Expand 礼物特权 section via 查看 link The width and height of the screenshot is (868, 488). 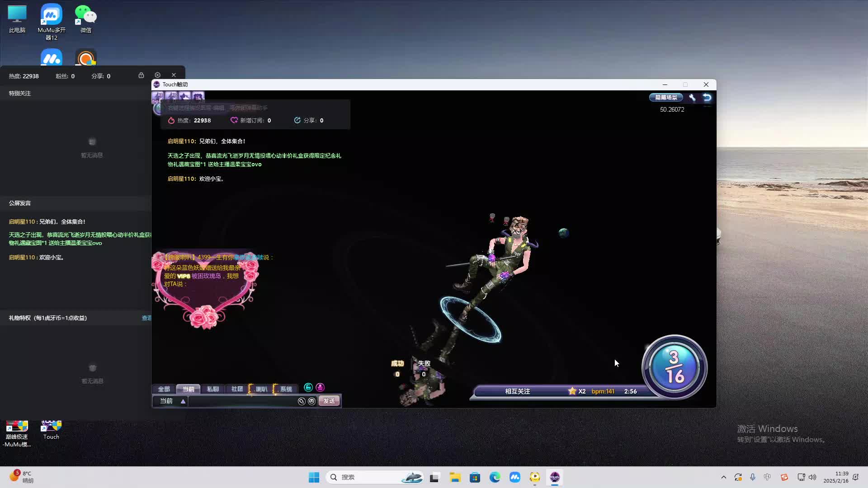146,318
